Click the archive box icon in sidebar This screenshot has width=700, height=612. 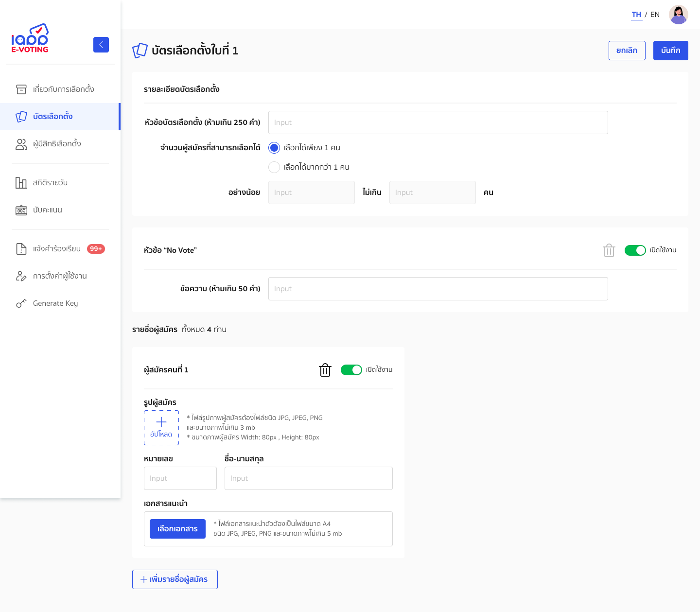tap(21, 89)
